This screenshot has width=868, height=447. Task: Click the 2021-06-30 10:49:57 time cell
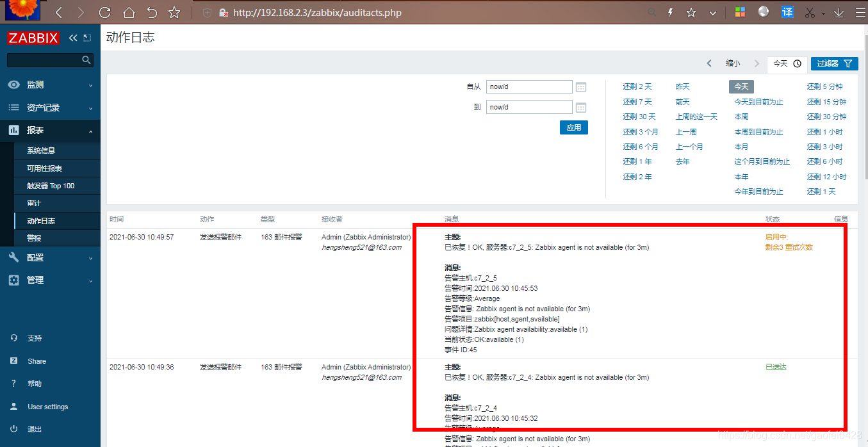pos(142,237)
